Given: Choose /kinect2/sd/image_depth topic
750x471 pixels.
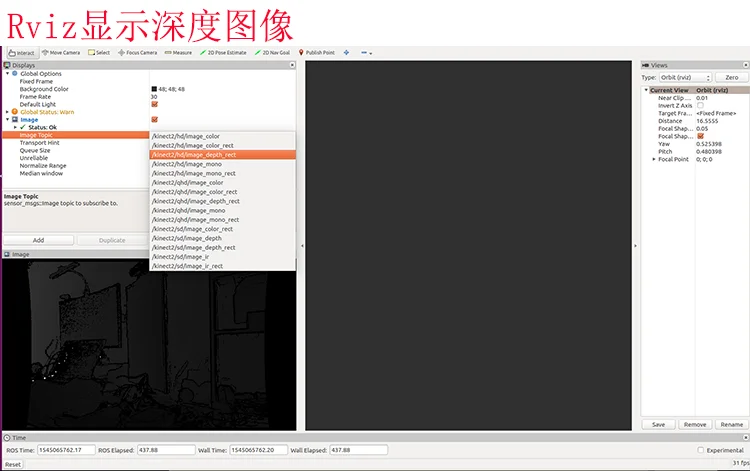Looking at the screenshot, I should pos(222,238).
